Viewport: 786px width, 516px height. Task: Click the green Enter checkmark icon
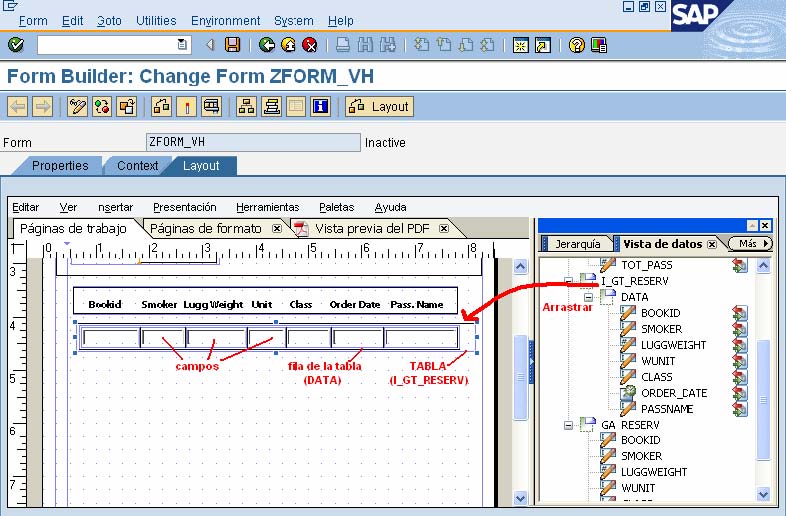coord(16,45)
